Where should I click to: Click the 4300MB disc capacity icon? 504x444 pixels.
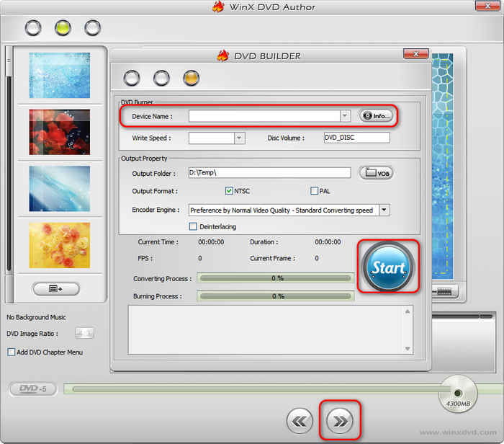pyautogui.click(x=458, y=394)
